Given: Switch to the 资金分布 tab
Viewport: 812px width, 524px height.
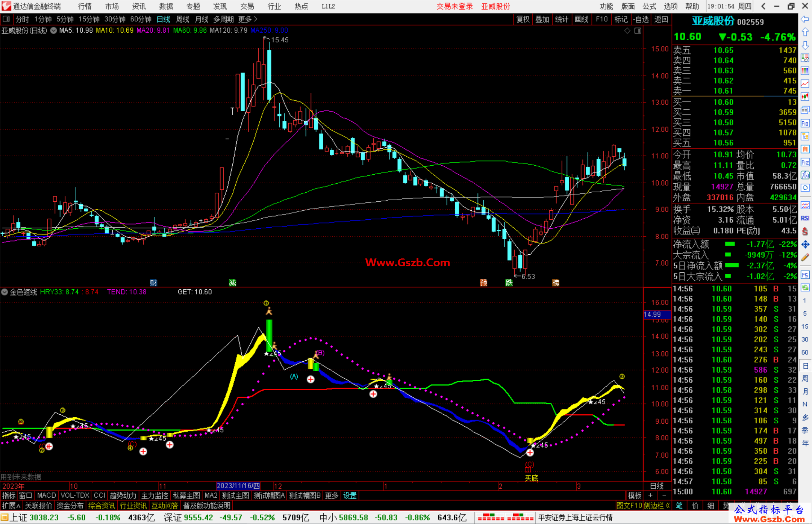Looking at the screenshot, I should [x=70, y=506].
